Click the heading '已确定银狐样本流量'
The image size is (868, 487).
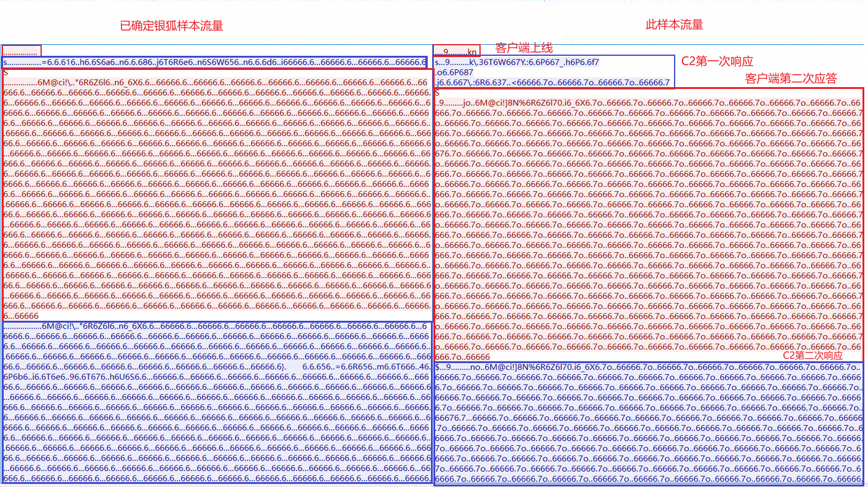[x=171, y=26]
